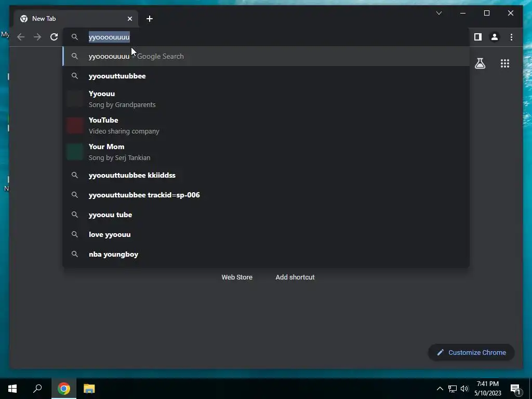
Task: Pick 'yyoouuttuubbee trackid=sp-006' suggestion
Action: point(266,195)
